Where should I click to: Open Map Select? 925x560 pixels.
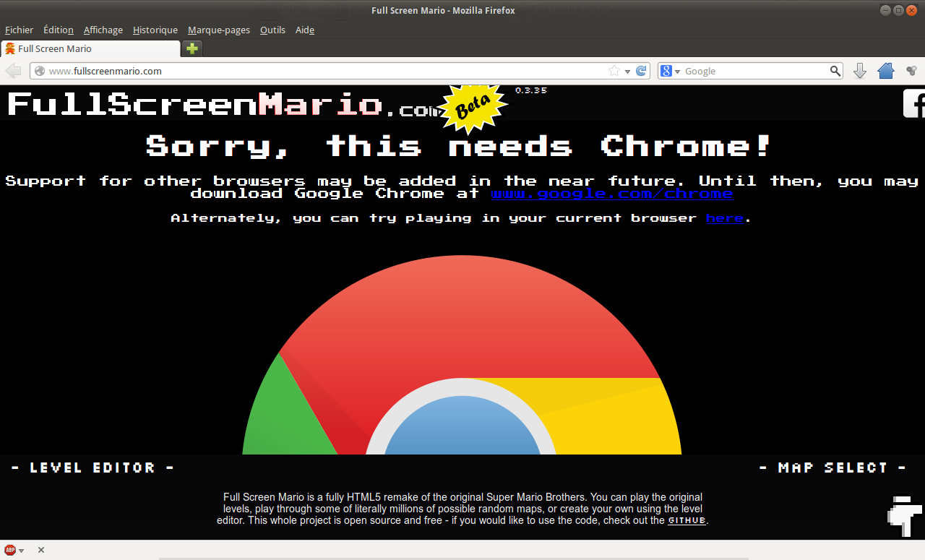832,468
